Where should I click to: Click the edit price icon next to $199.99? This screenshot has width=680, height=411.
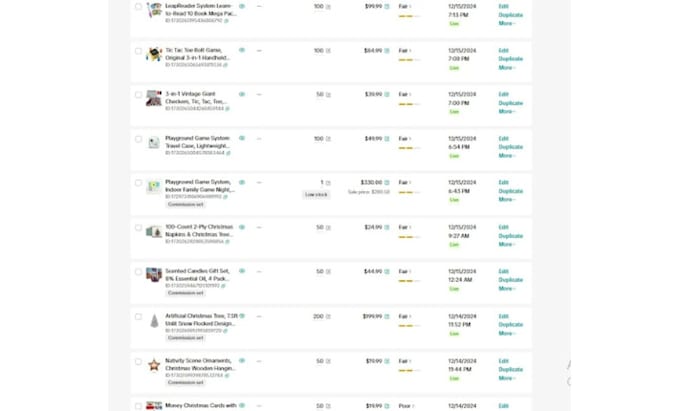[x=387, y=316]
